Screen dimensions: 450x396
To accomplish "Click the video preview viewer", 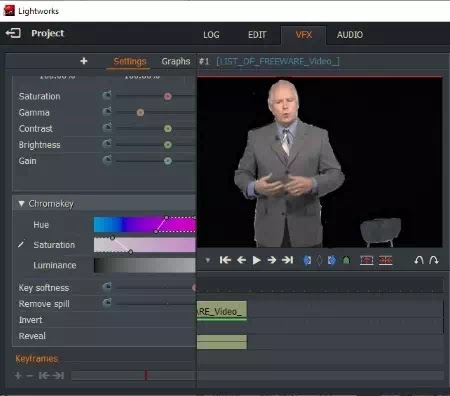I will pos(320,162).
